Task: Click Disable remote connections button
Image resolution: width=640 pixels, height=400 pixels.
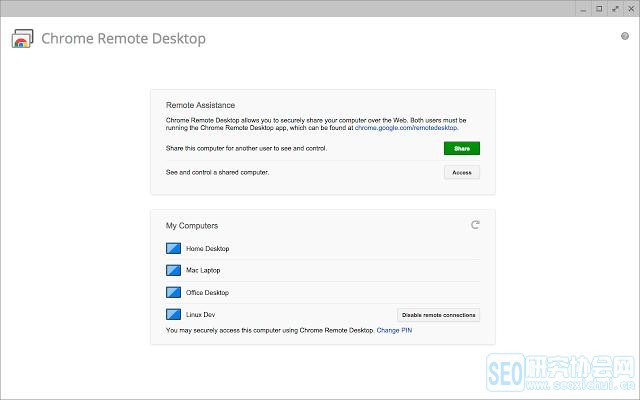Action: (438, 315)
